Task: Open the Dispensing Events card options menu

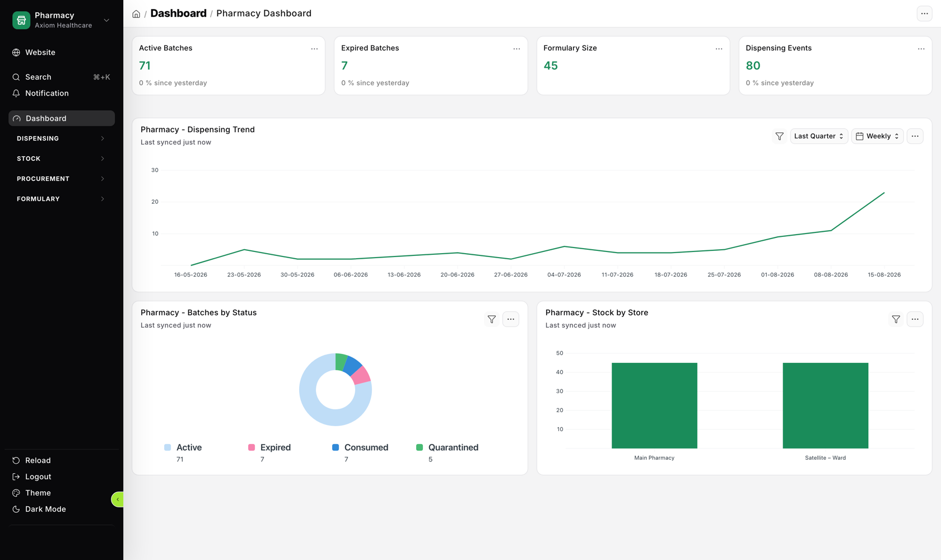Action: (921, 49)
